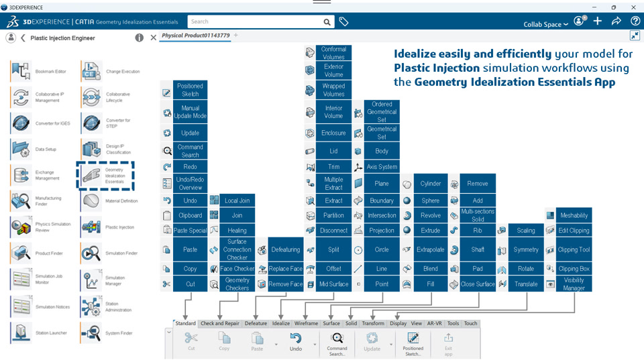The image size is (644, 362).
Task: Open System Finder app
Action: click(91, 333)
